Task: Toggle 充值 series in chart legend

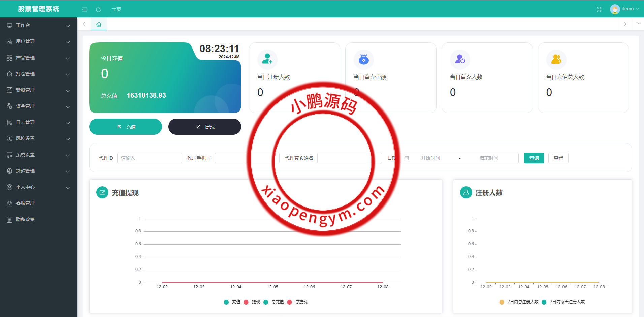Action: (232, 302)
